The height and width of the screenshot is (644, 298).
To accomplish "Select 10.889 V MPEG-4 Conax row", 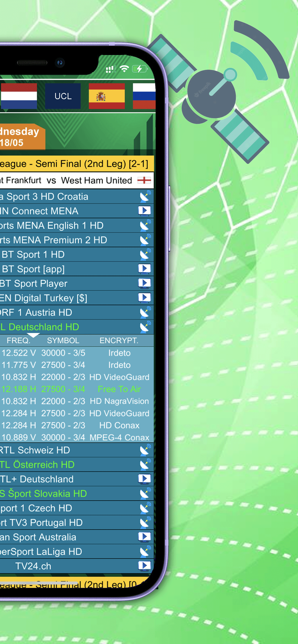I will pyautogui.click(x=77, y=437).
